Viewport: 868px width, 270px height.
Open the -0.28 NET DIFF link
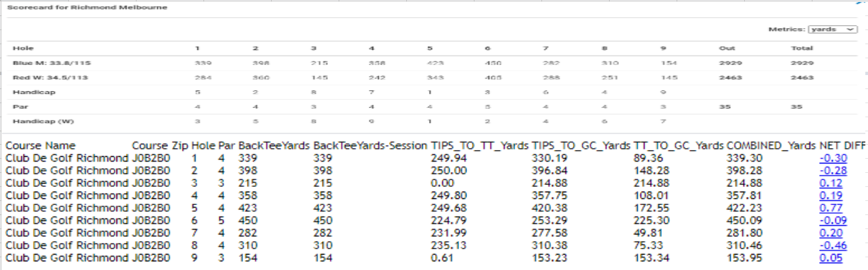pyautogui.click(x=831, y=171)
